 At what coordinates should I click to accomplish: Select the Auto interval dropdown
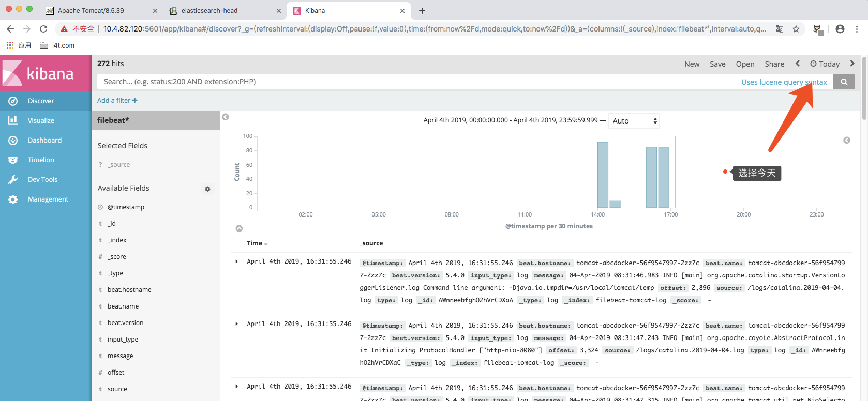point(634,121)
